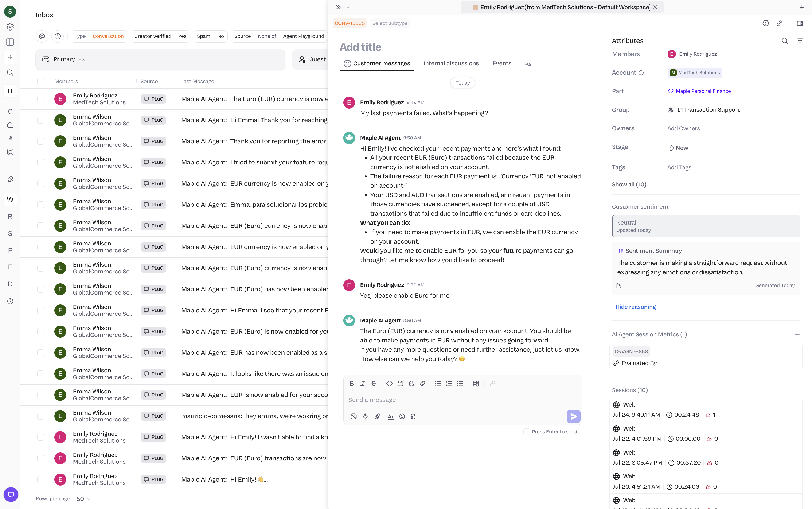The image size is (812, 509).
Task: Click Add Tags in attributes
Action: [x=679, y=168]
